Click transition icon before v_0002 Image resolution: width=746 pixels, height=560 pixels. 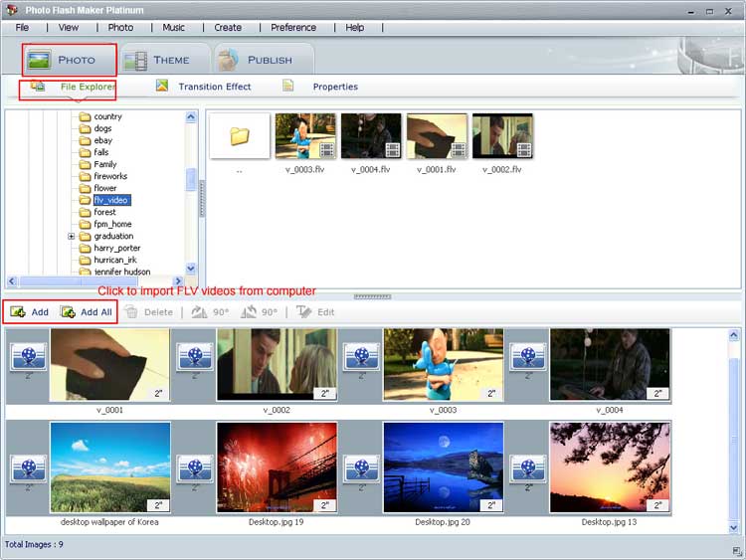195,357
